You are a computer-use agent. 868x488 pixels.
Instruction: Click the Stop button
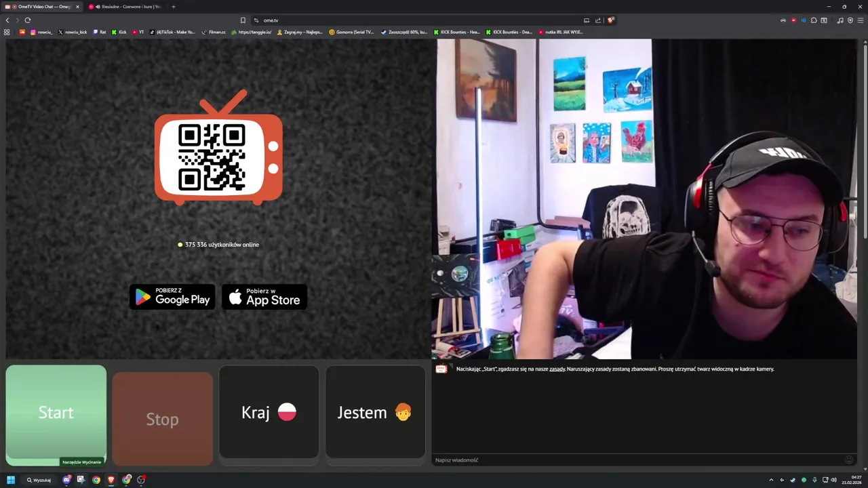tap(163, 418)
